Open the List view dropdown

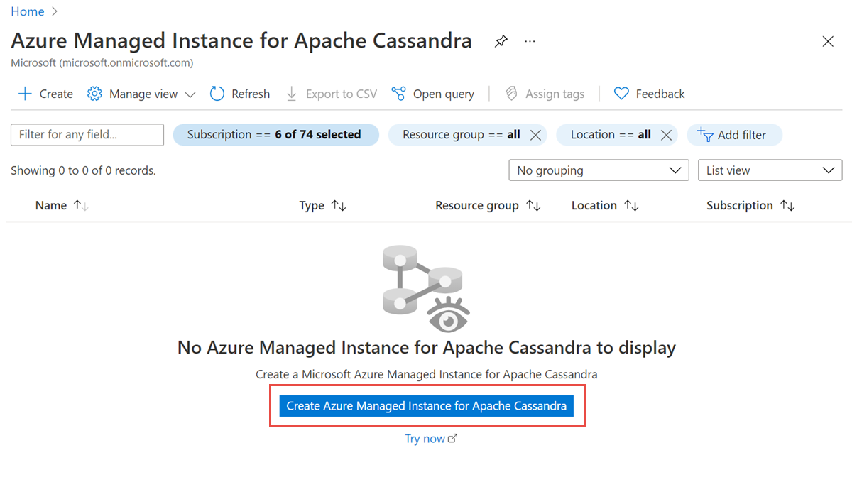770,170
